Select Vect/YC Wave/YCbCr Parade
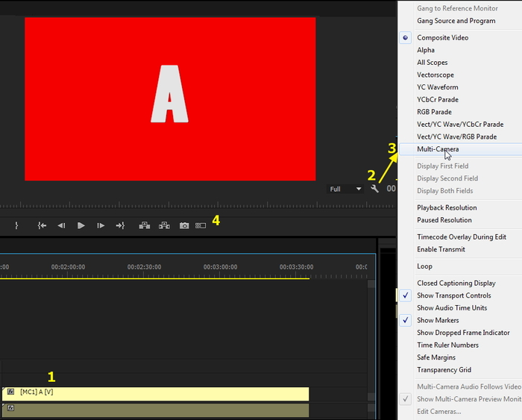Viewport: 522px width, 420px height. coord(461,125)
